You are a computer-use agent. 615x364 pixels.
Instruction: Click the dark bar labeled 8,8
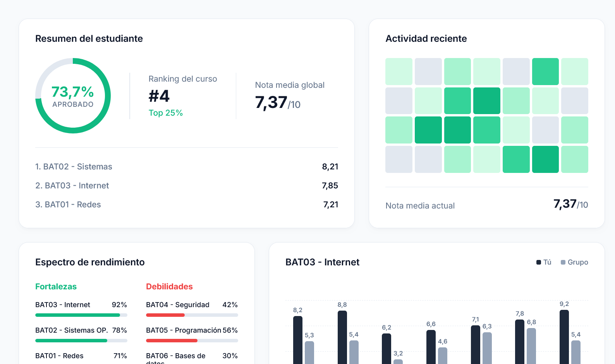(342, 337)
